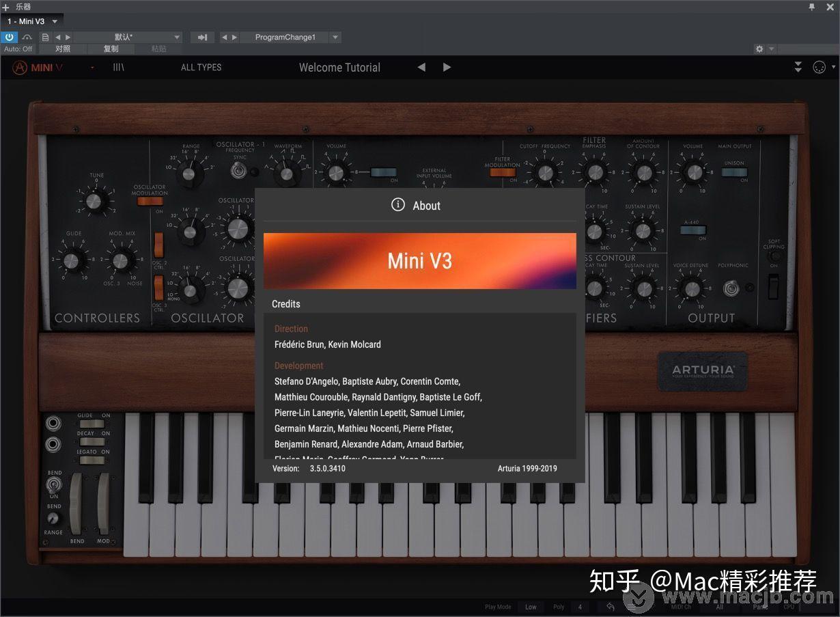Click the double down-arrows to collapse the toolbar

coord(797,66)
